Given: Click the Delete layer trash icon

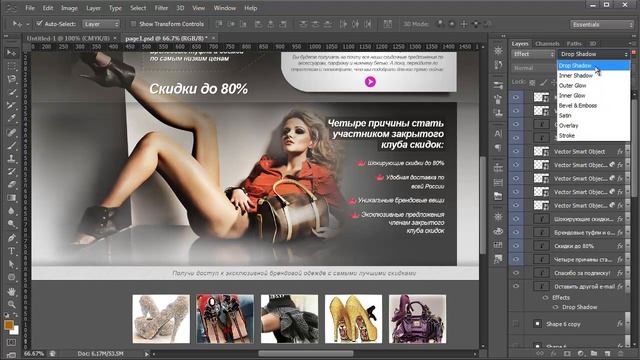Looking at the screenshot, I should click(620, 353).
